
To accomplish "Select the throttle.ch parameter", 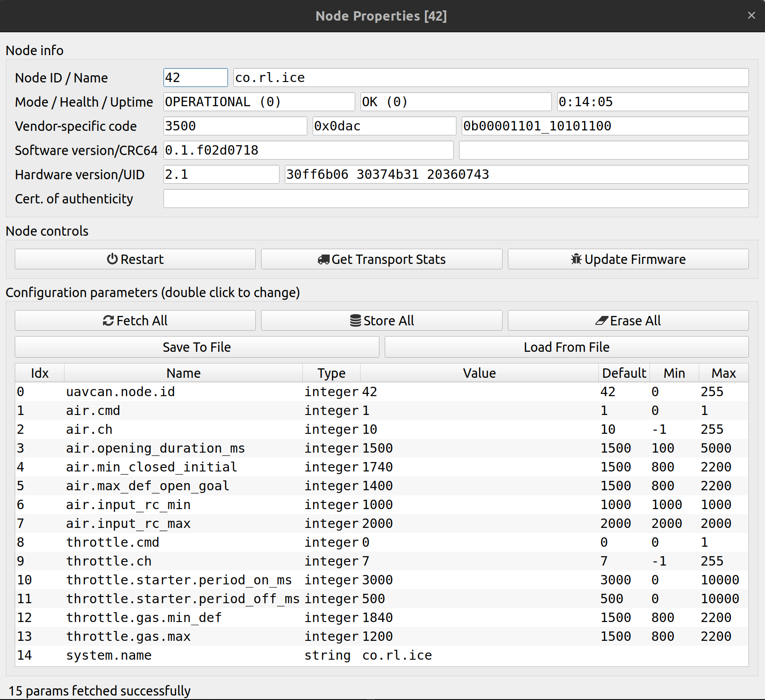I will pyautogui.click(x=109, y=561).
